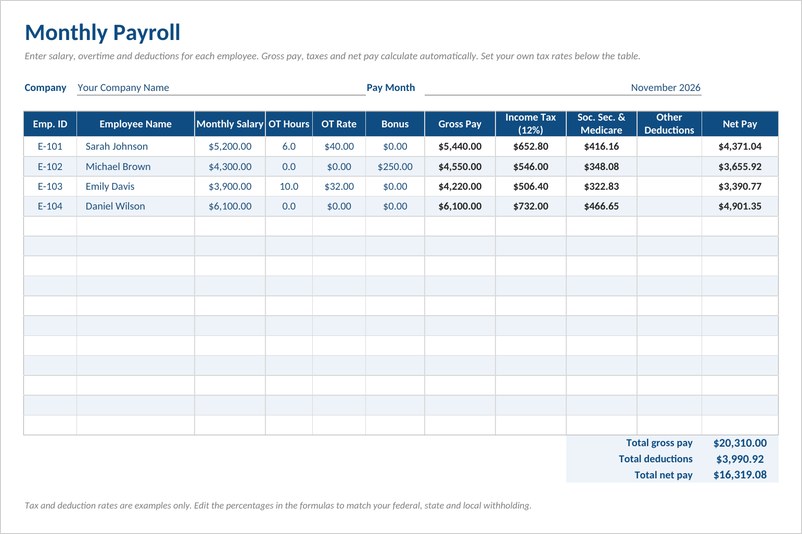Click the $4,300.00 salary cell
The image size is (802, 534).
coord(230,167)
